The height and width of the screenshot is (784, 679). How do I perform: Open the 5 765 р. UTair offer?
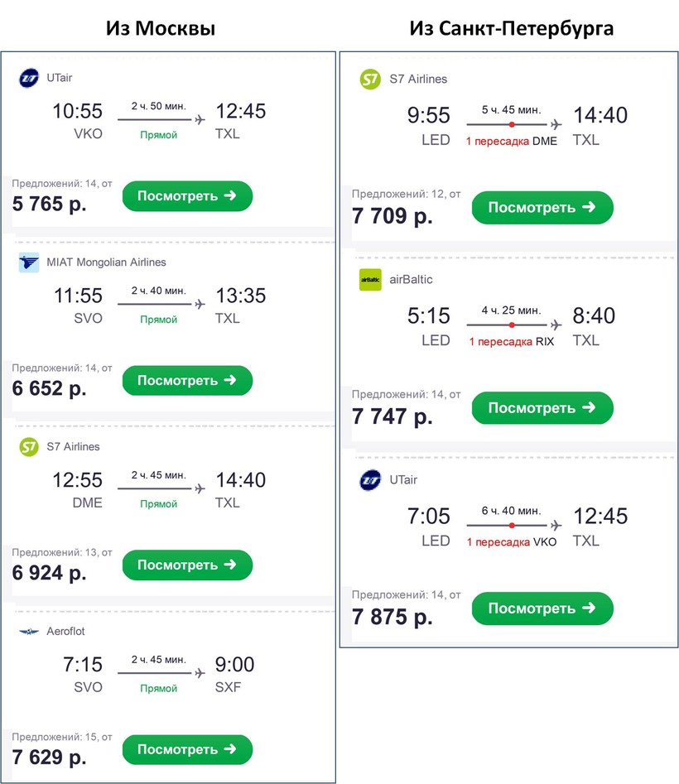coord(187,196)
